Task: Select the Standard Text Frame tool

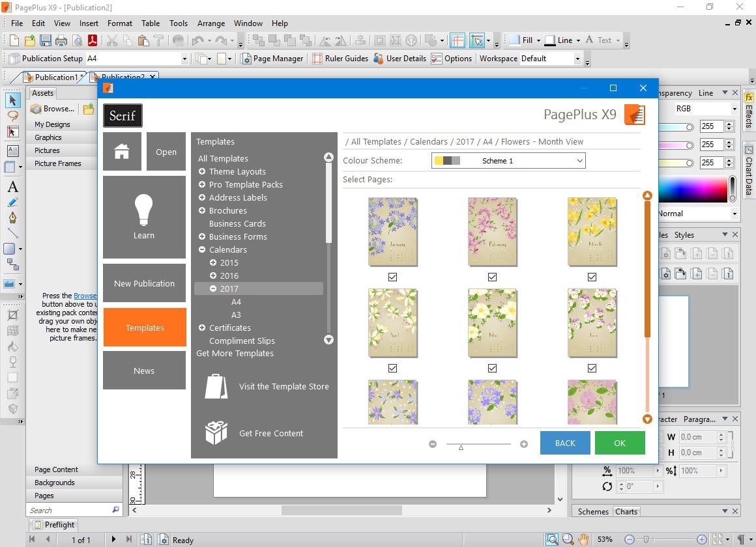Action: 13,151
